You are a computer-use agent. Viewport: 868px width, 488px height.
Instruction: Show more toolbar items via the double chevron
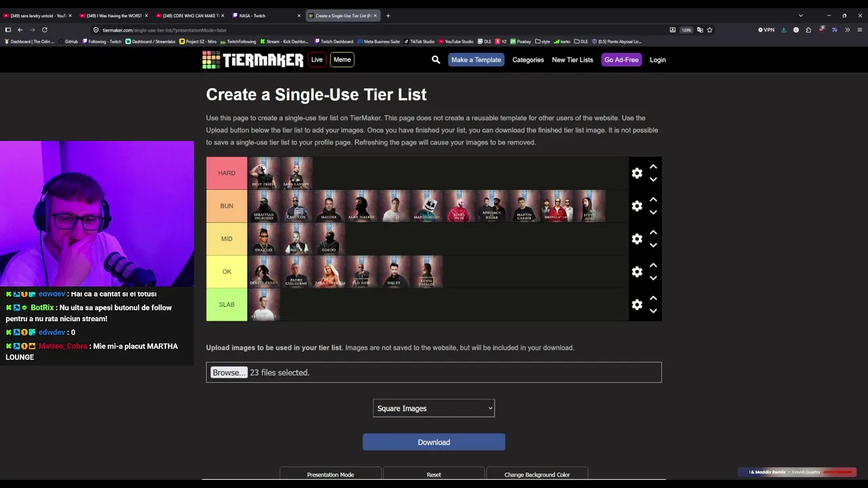[x=847, y=30]
